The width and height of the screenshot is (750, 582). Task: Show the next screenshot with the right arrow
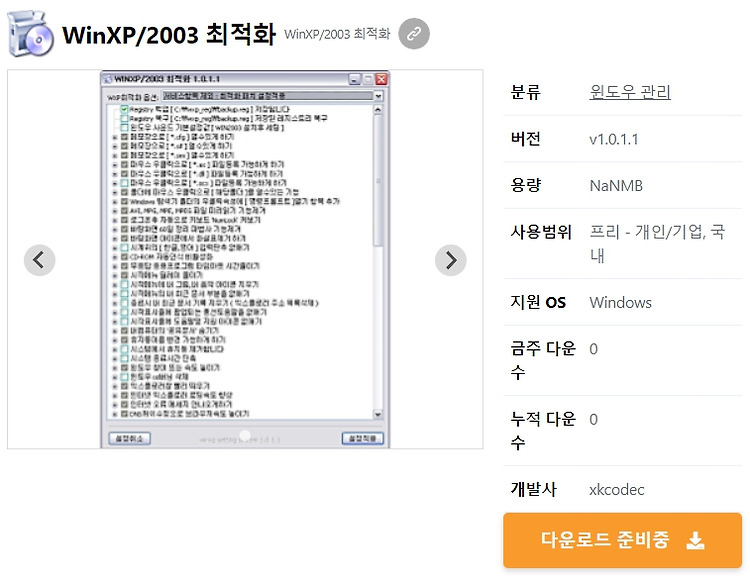(x=451, y=260)
